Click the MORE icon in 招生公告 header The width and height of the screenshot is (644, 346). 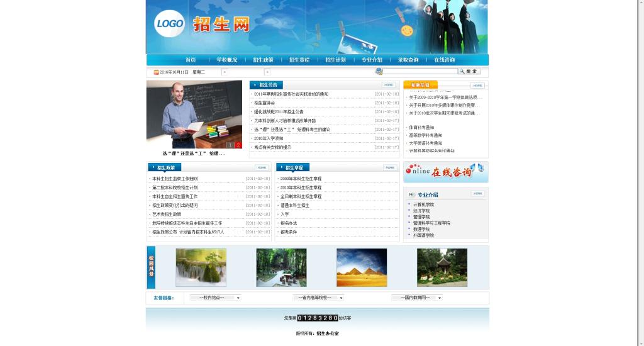(389, 85)
